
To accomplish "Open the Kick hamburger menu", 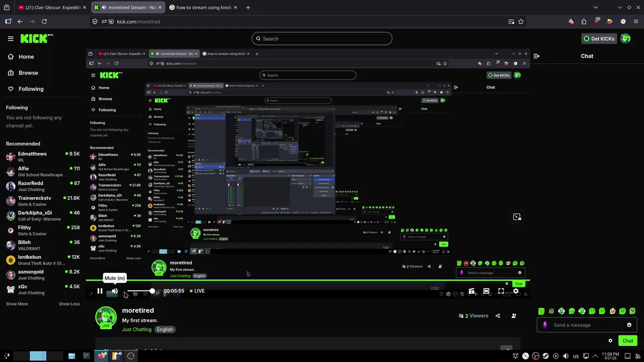I will 11,39.
